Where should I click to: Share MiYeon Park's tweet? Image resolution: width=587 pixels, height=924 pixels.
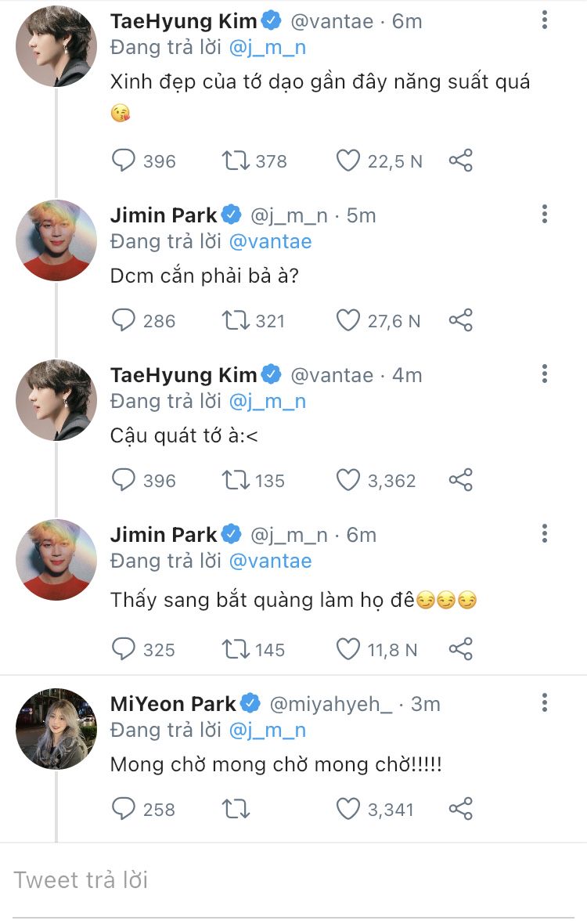point(461,809)
